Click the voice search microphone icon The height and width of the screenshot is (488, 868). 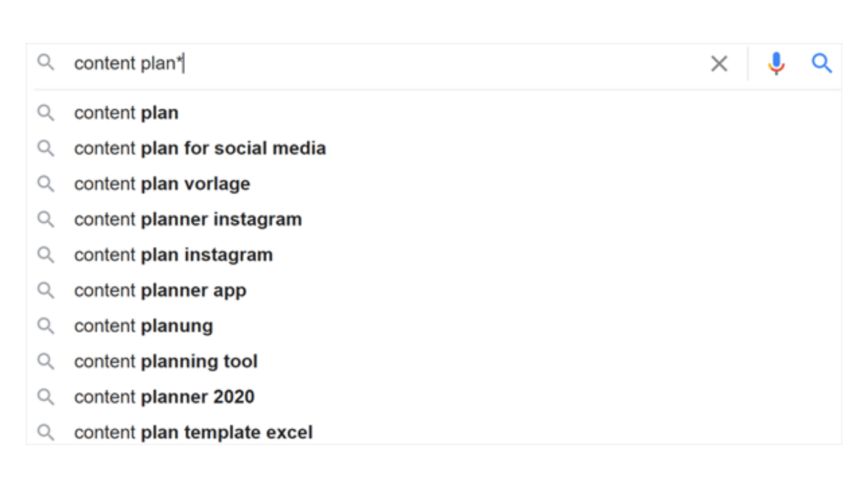pos(776,63)
